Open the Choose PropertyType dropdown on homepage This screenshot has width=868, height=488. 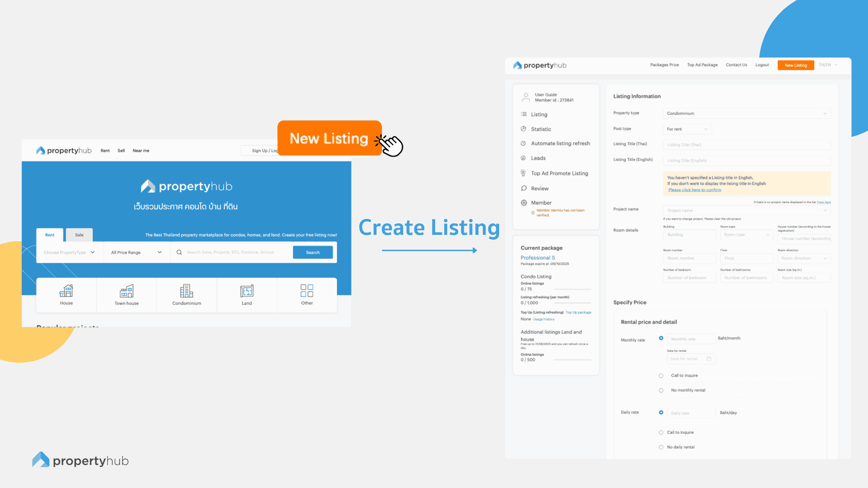point(69,252)
